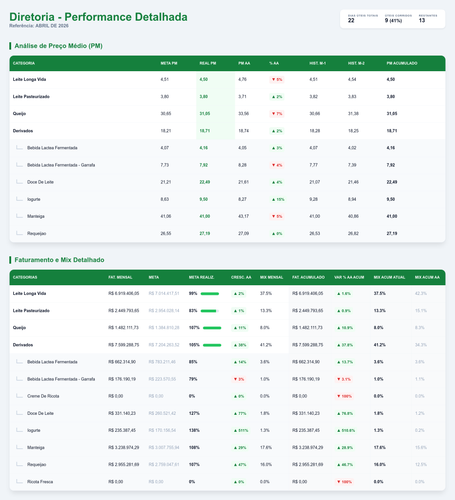This screenshot has height=500, width=455.
Task: Click the MIX ACUM ATUAL column header
Action: tap(389, 277)
